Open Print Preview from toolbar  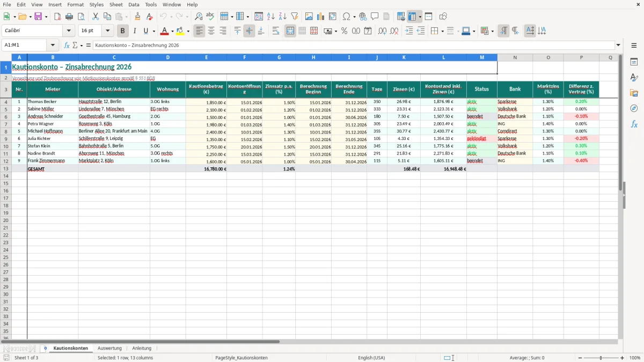(81, 17)
